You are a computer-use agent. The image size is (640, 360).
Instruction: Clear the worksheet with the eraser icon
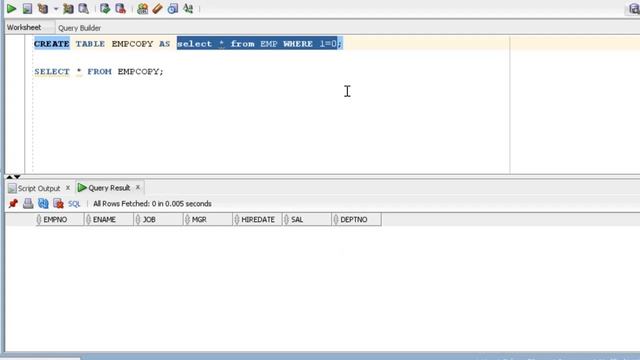[157, 9]
